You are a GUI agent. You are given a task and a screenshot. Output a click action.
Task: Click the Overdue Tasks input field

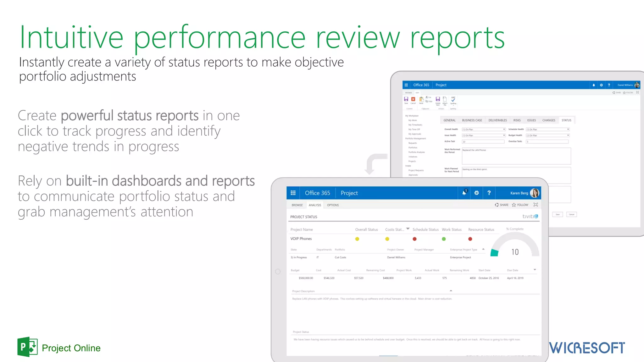[547, 141]
